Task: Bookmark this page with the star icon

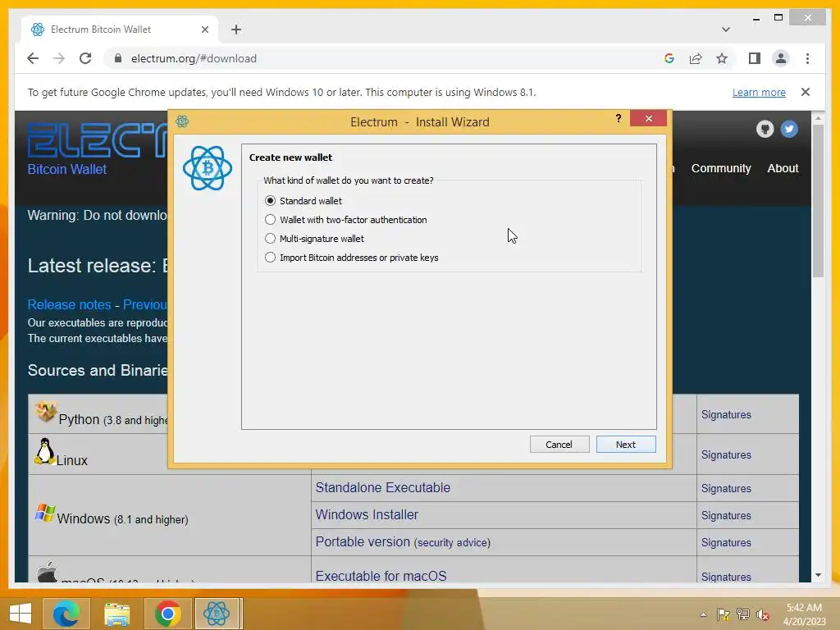Action: coord(722,58)
